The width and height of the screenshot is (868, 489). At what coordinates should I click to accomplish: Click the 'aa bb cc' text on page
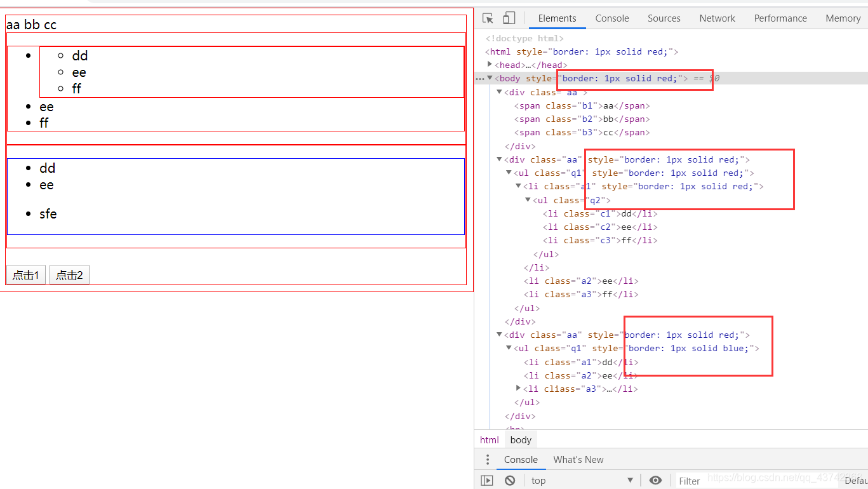coord(31,25)
